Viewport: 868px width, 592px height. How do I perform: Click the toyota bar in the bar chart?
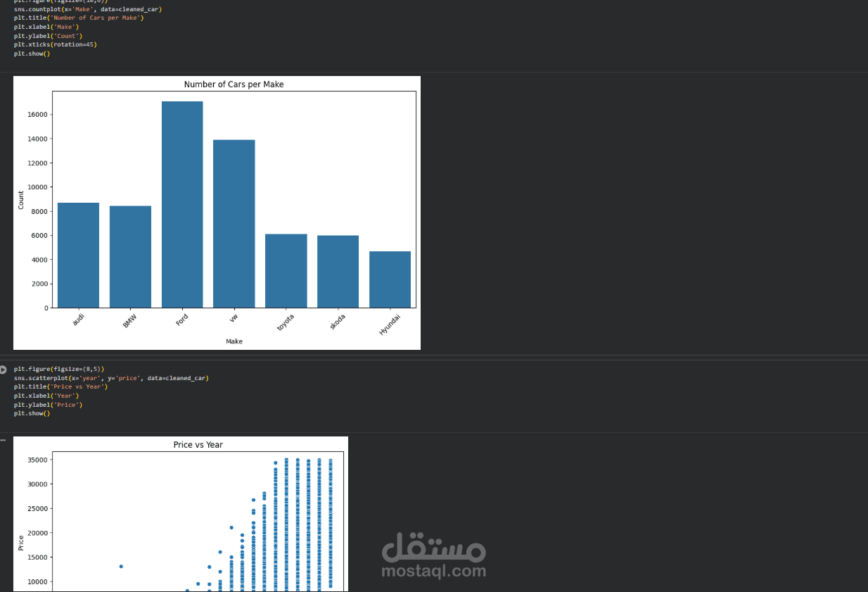point(286,271)
